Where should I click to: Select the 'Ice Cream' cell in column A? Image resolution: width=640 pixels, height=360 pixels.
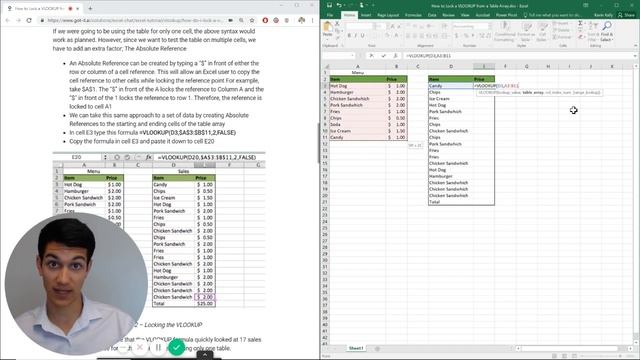(357, 131)
